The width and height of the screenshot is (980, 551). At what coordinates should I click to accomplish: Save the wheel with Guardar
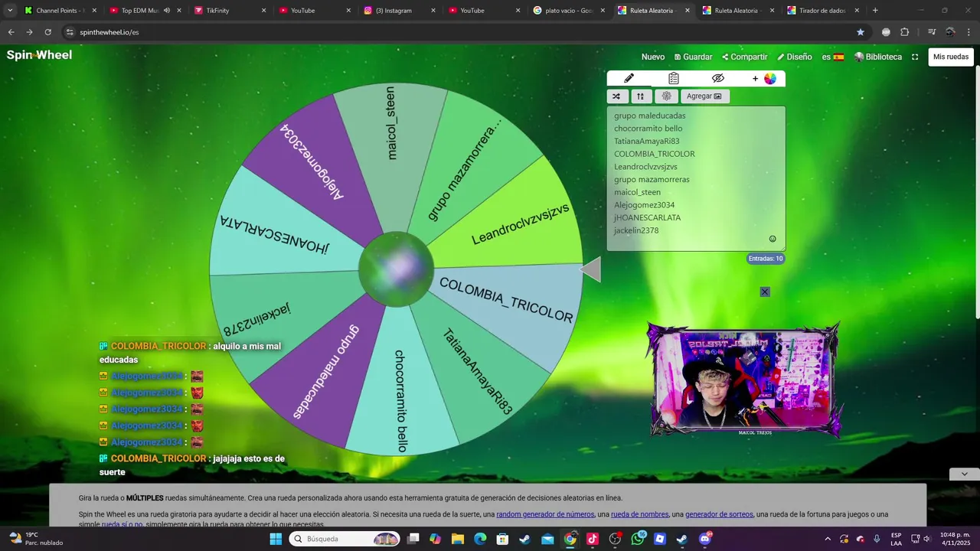pyautogui.click(x=693, y=57)
